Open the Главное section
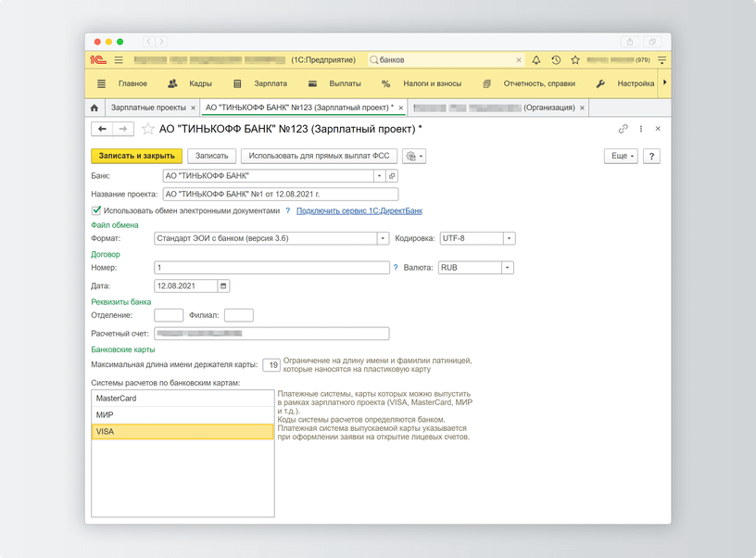Screen dimensions: 756x558 click(132, 83)
